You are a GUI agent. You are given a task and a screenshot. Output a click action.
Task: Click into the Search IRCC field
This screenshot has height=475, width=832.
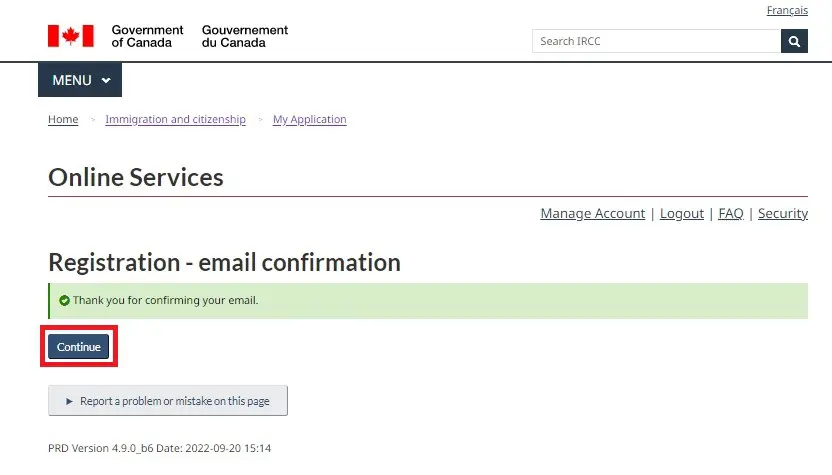[x=656, y=41]
